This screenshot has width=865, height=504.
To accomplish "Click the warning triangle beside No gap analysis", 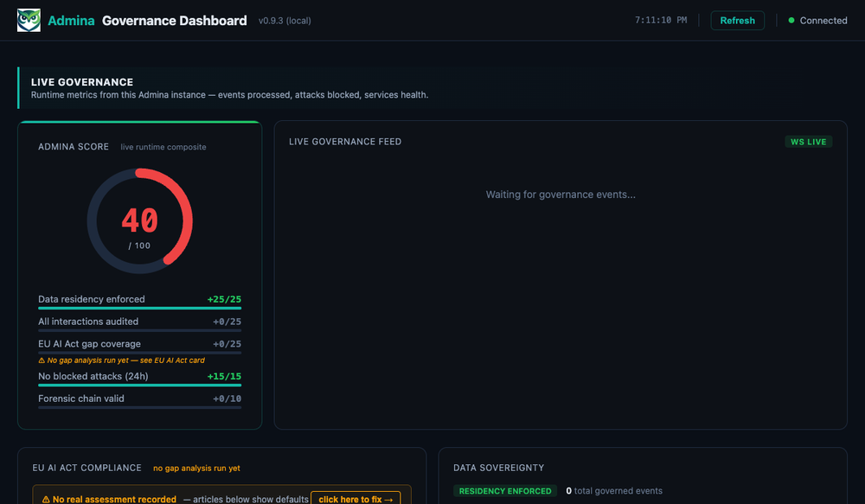I will pos(42,360).
